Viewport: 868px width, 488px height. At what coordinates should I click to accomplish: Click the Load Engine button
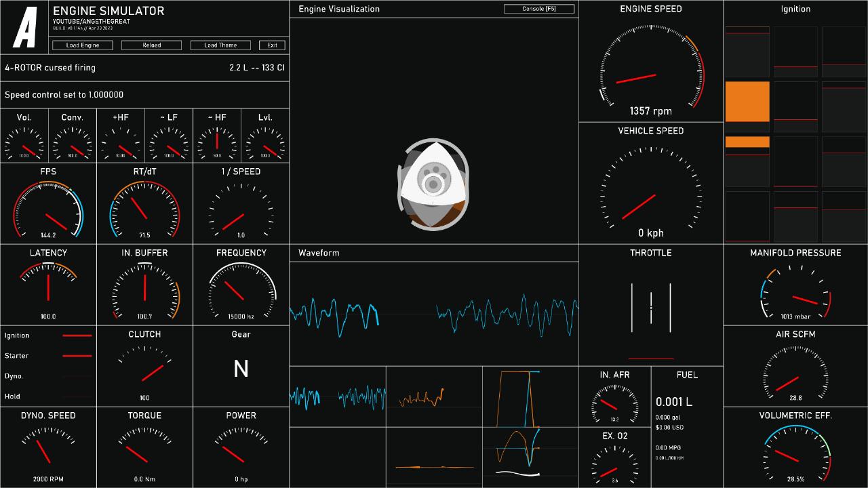click(x=83, y=45)
